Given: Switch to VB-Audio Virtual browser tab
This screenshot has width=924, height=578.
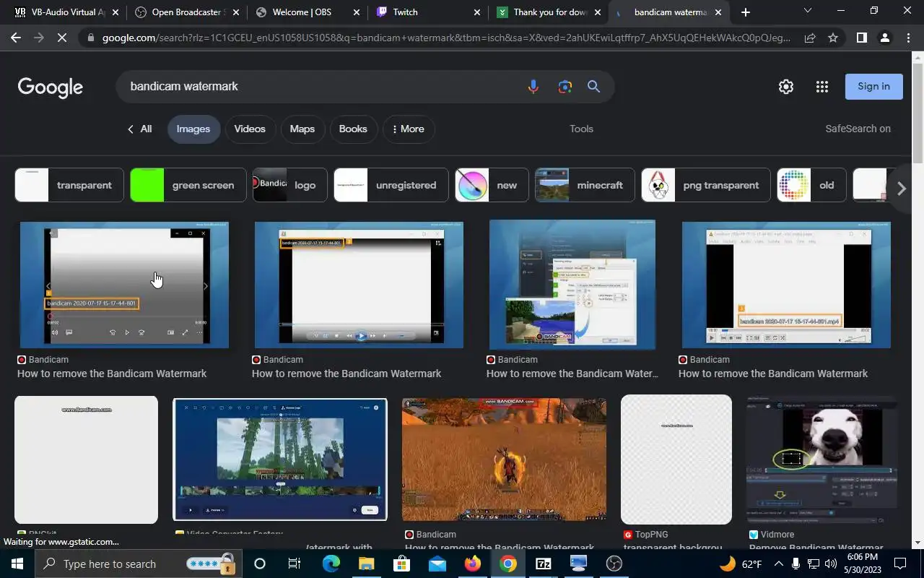Looking at the screenshot, I should 65,12.
